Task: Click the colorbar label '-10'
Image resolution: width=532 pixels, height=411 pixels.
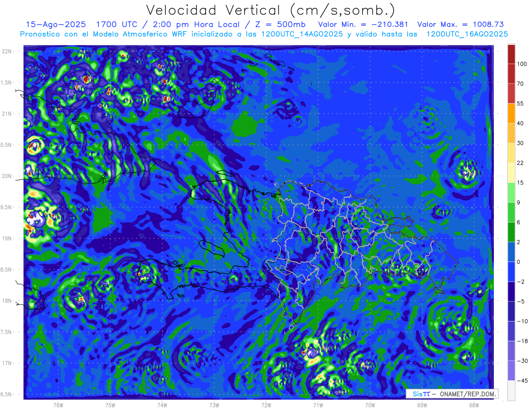Action: point(522,321)
